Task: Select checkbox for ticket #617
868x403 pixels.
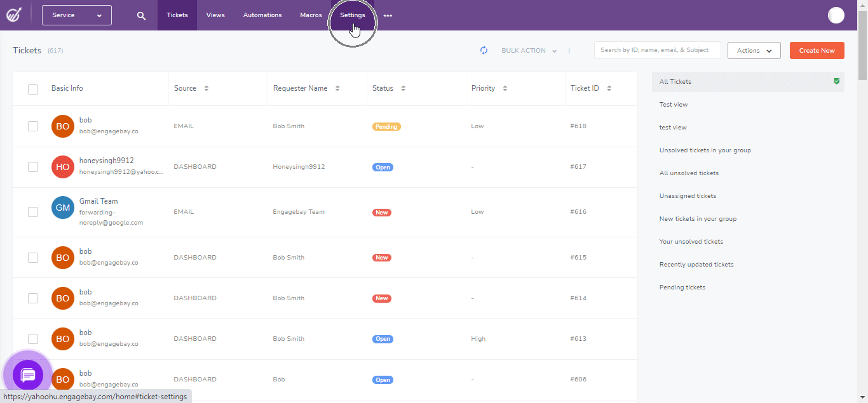Action: [x=33, y=167]
